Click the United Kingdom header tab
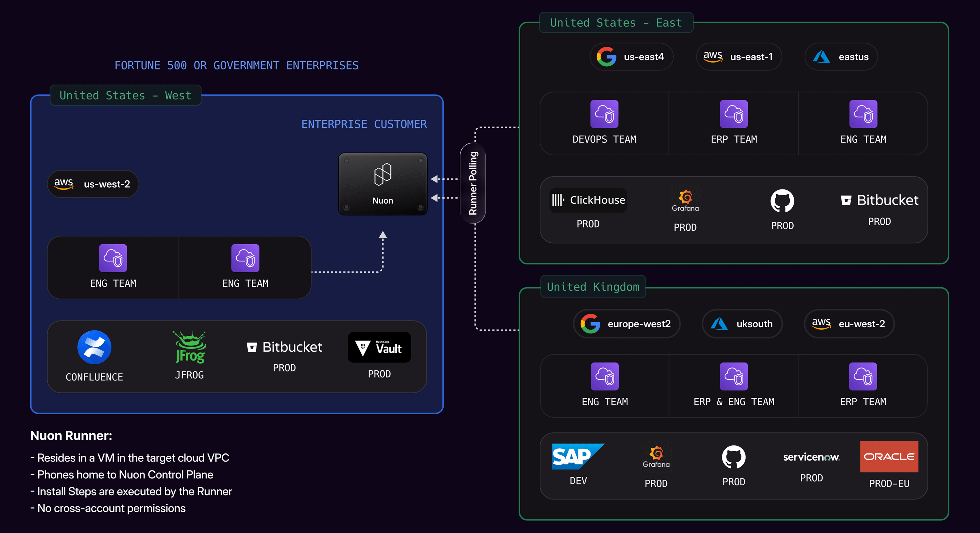 click(593, 287)
